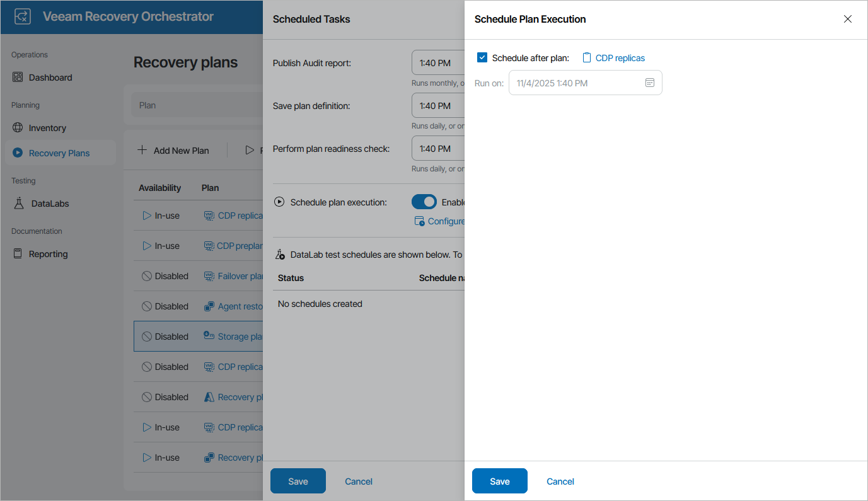This screenshot has width=868, height=501.
Task: Click the DataLabs flask icon
Action: click(x=19, y=204)
